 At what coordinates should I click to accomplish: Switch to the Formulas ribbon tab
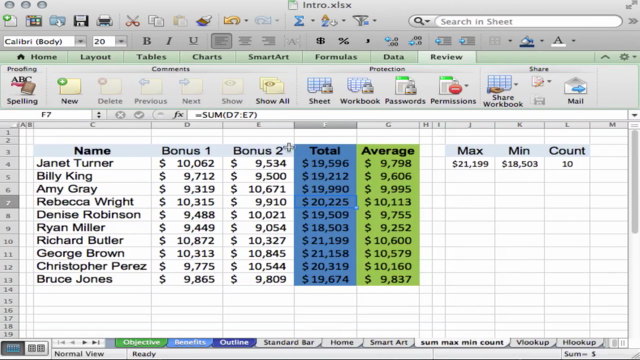click(x=336, y=57)
